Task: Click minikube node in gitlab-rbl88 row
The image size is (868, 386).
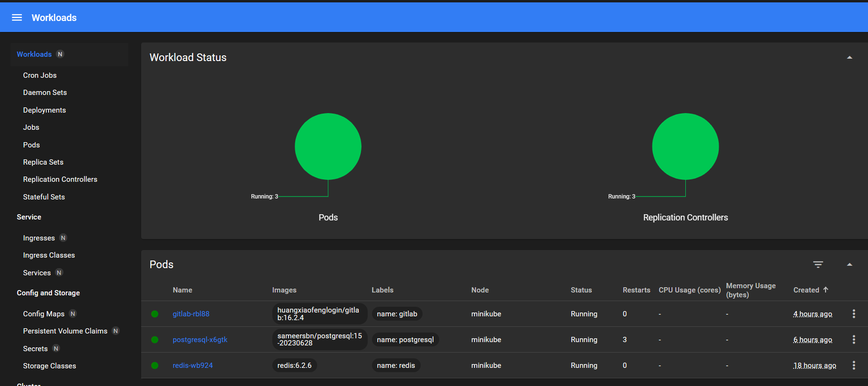Action: pyautogui.click(x=486, y=314)
